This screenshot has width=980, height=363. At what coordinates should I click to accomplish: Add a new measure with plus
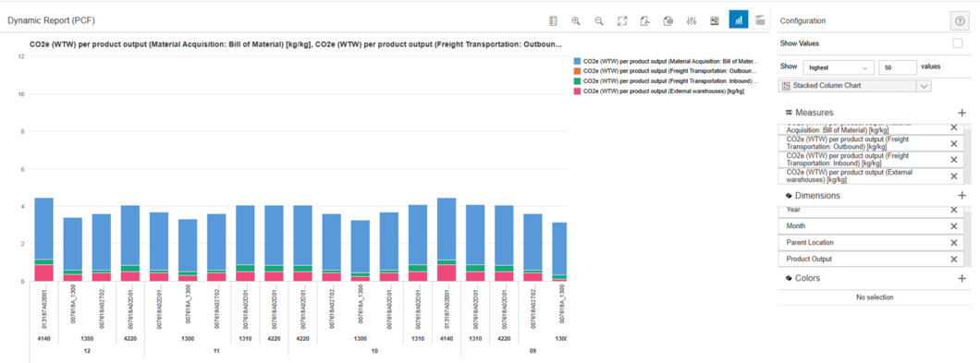pos(962,113)
